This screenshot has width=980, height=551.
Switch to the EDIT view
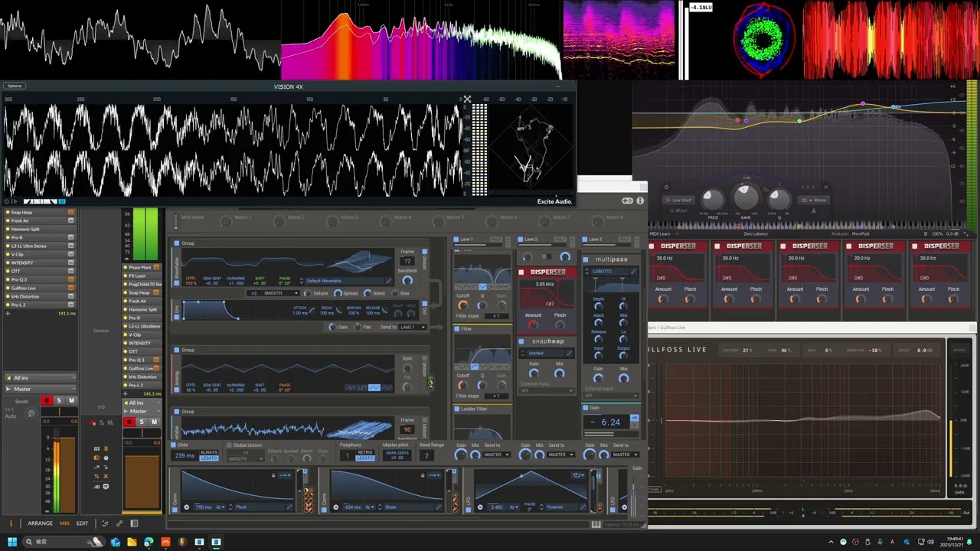[x=82, y=523]
